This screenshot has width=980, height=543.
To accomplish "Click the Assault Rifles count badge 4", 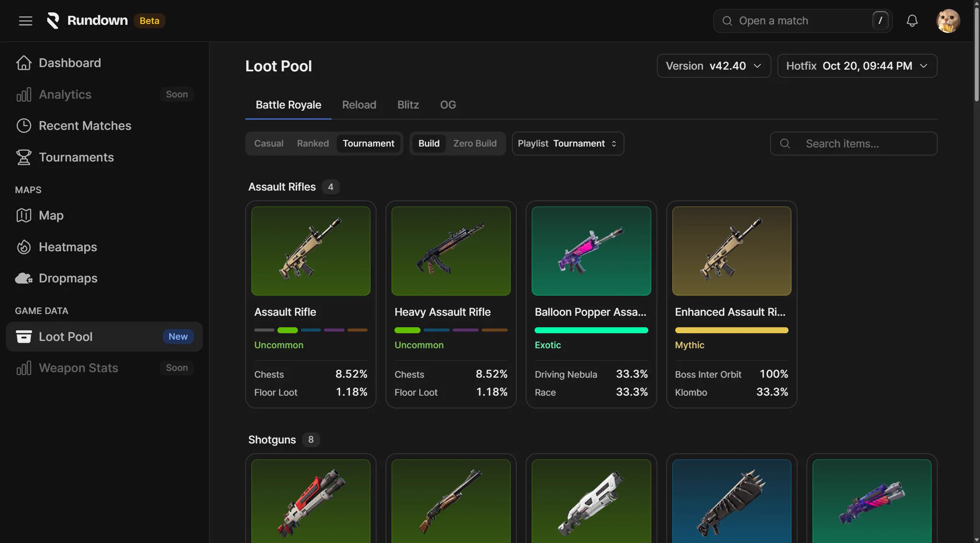I will (x=330, y=187).
